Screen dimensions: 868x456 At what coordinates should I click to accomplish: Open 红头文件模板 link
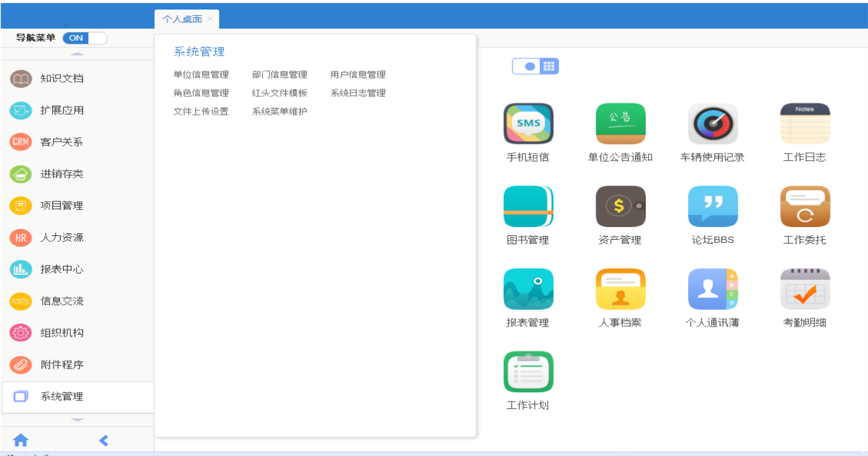(x=280, y=93)
